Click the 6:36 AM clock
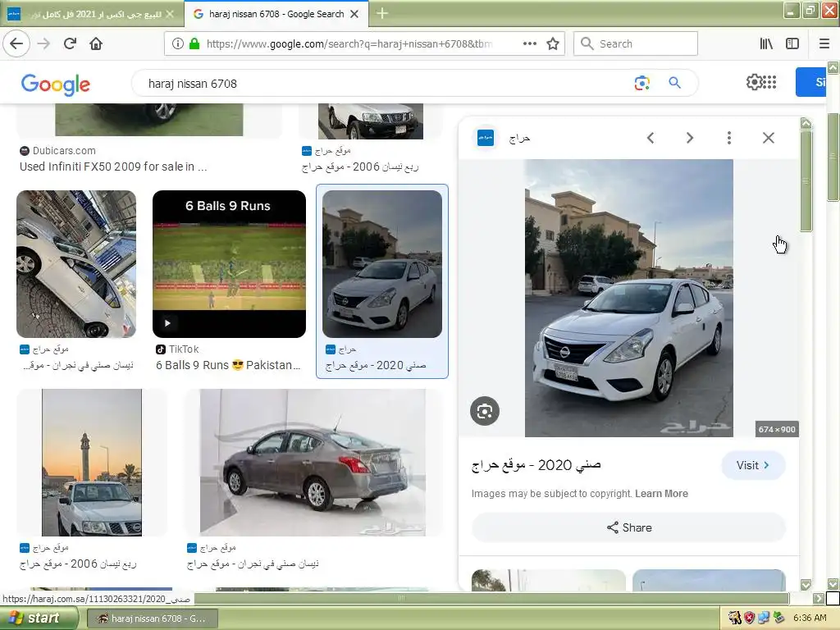The image size is (840, 630). tap(810, 619)
